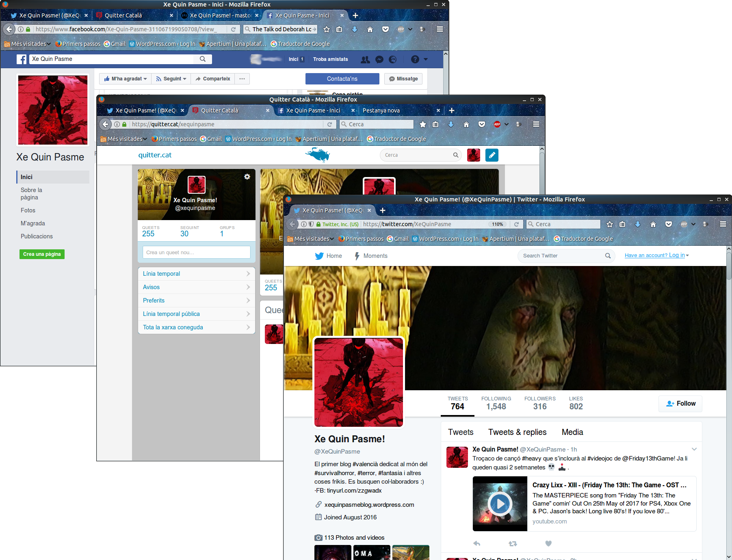732x560 pixels.
Task: Click Twitter window vertical scrollbar
Action: click(729, 266)
